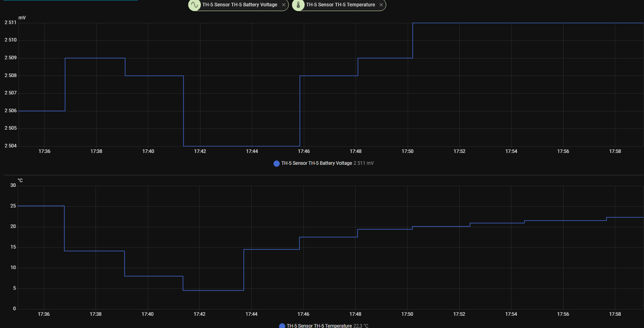
Task: Click 17:46 on the temperature chart time axis
Action: (303, 314)
